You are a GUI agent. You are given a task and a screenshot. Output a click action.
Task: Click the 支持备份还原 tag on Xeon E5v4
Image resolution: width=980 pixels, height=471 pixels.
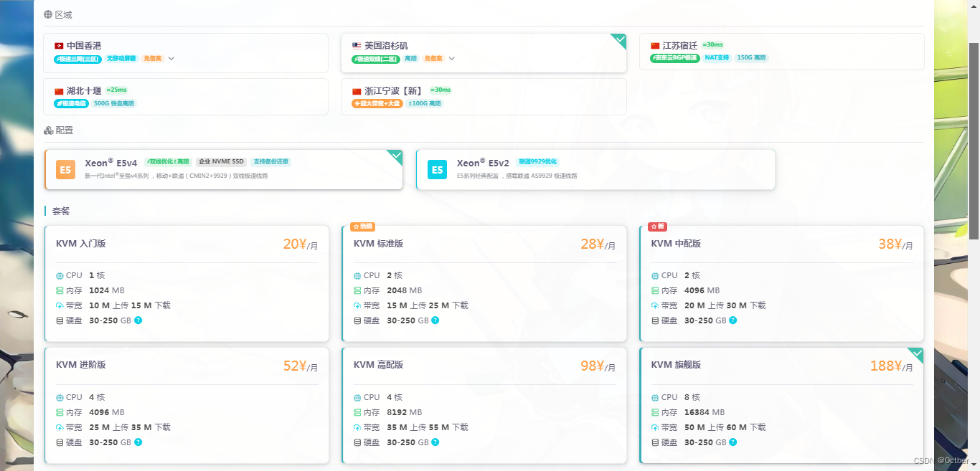pos(271,162)
